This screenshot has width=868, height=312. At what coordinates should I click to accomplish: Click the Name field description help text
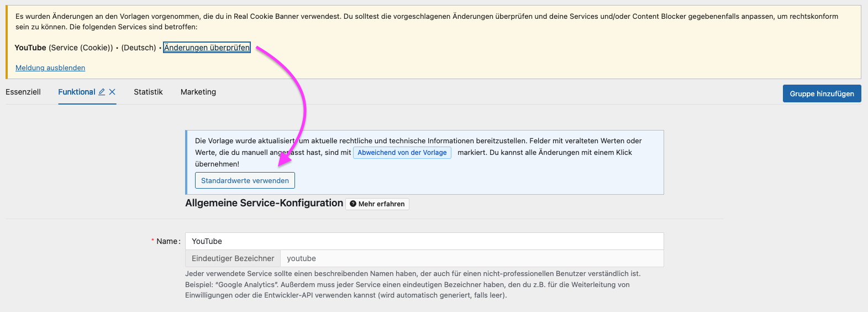[413, 284]
